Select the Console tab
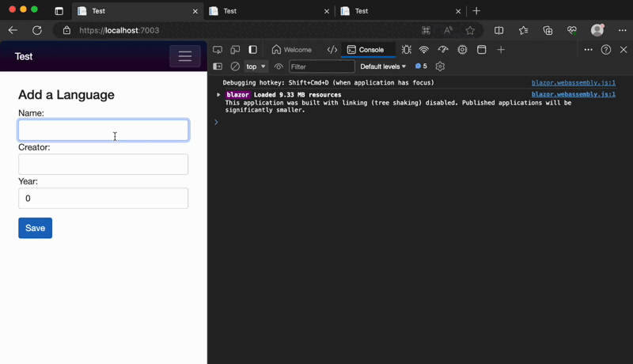Image resolution: width=633 pixels, height=364 pixels. (365, 50)
